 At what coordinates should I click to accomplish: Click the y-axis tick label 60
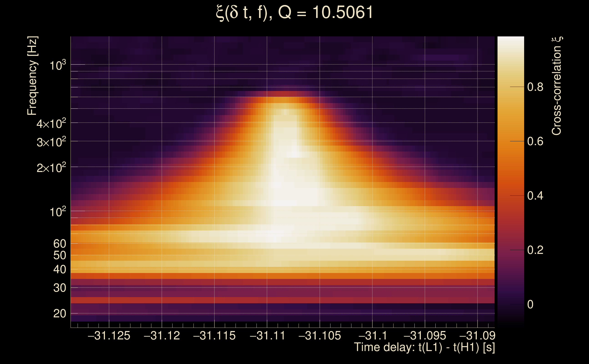(59, 244)
